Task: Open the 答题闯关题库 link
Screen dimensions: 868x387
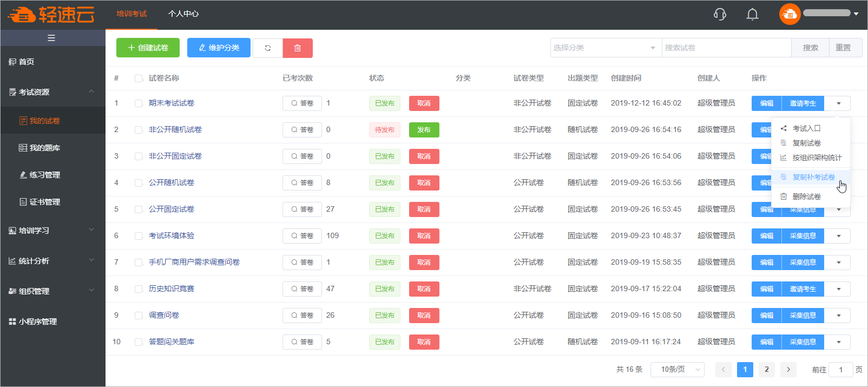Action: click(172, 342)
